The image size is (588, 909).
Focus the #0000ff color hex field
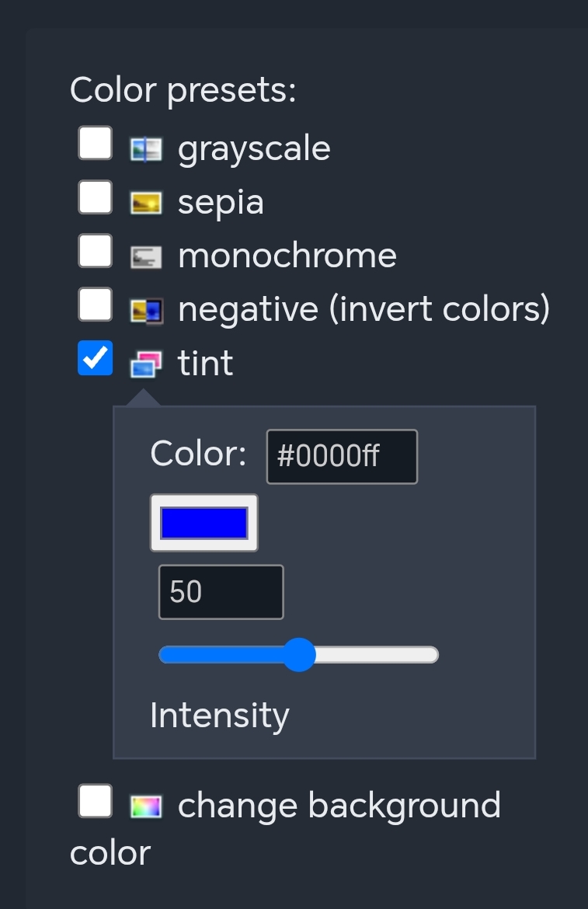[x=342, y=457]
